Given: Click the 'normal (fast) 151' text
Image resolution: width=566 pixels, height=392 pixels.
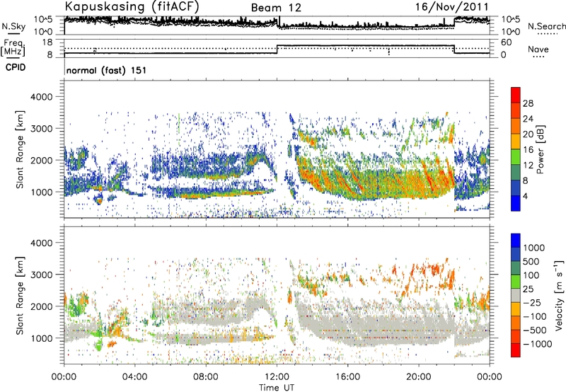Looking at the screenshot, I should pos(107,70).
